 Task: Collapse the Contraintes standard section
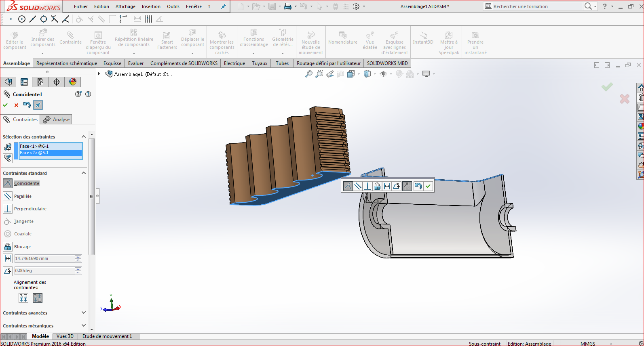pos(84,173)
